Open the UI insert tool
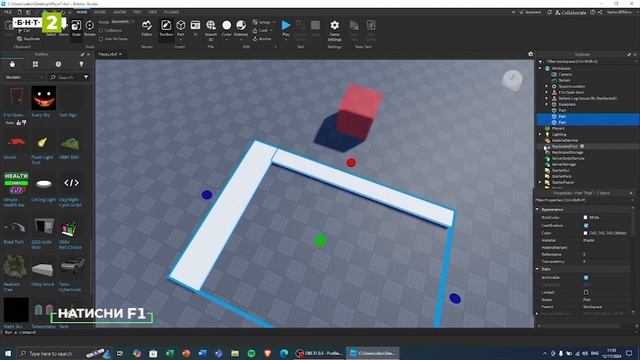 click(195, 28)
